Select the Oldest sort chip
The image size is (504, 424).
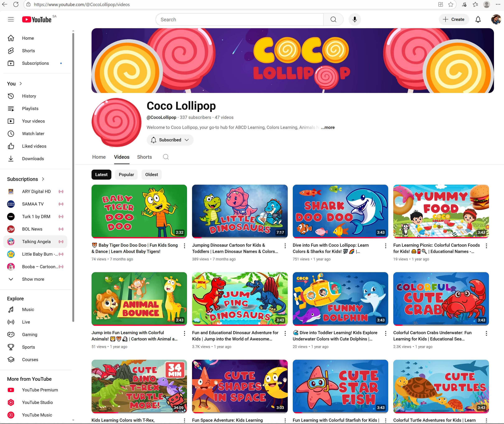pyautogui.click(x=151, y=174)
